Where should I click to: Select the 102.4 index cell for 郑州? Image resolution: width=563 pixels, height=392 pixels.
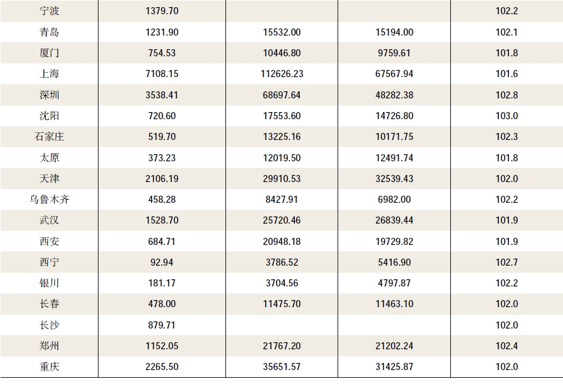point(507,346)
